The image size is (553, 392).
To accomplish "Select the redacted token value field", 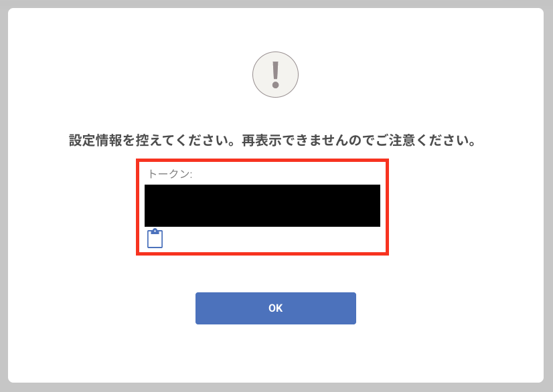I will (262, 205).
